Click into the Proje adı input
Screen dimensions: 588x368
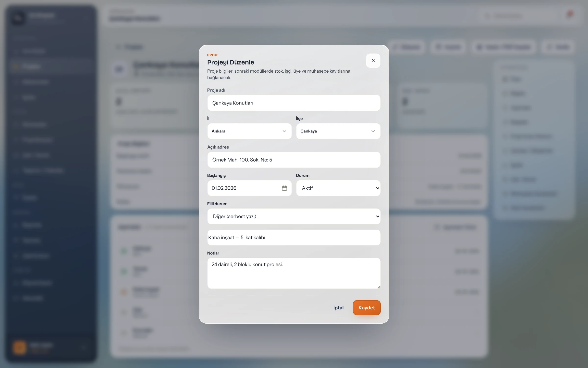[x=294, y=103]
